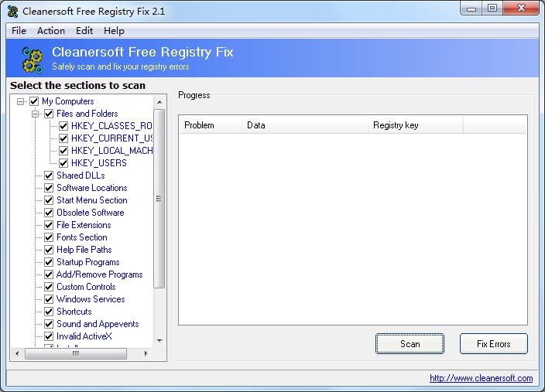Open the Action menu
545x392 pixels.
[51, 31]
